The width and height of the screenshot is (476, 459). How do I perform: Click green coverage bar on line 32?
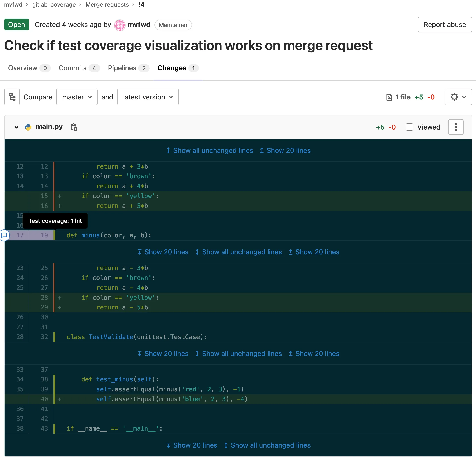55,337
